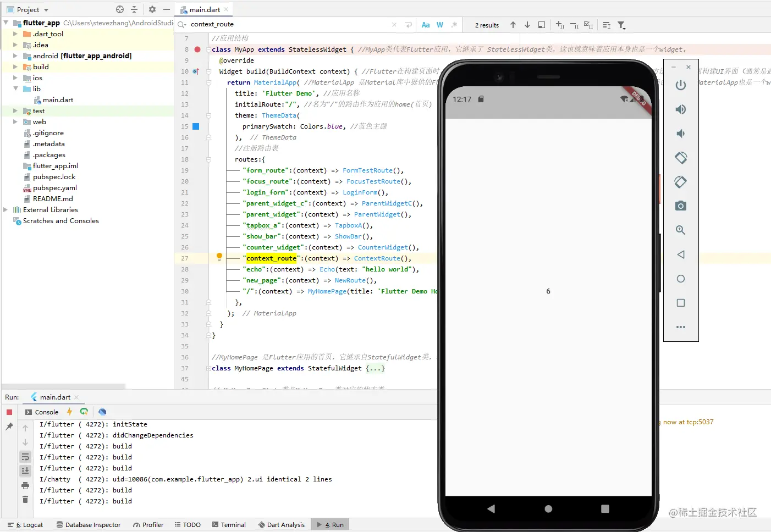Viewport: 771px width, 532px height.
Task: Add selection for next occurrence icon
Action: (560, 25)
